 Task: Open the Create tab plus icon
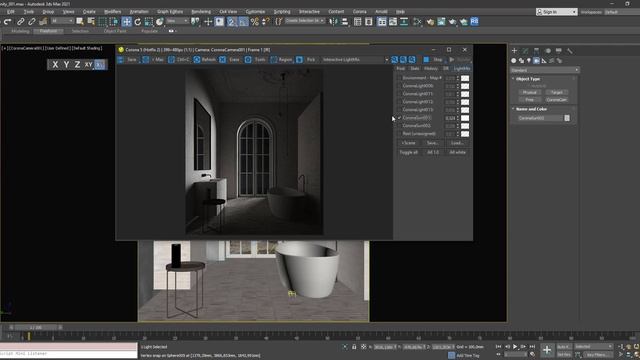point(514,51)
